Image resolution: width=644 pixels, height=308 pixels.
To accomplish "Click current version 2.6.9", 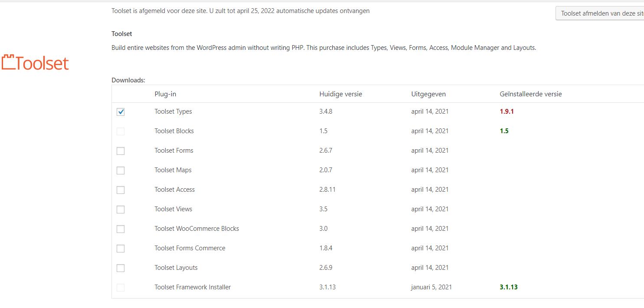I will click(x=326, y=268).
